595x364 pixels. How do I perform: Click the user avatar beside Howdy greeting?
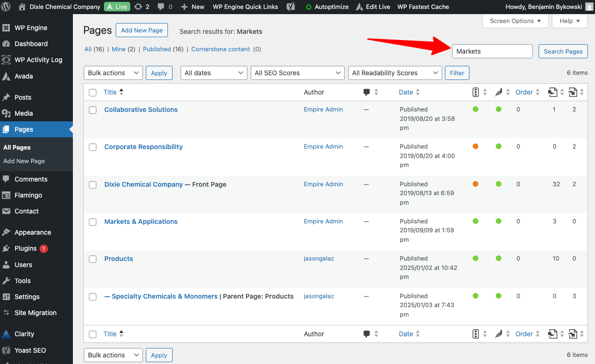pyautogui.click(x=589, y=7)
